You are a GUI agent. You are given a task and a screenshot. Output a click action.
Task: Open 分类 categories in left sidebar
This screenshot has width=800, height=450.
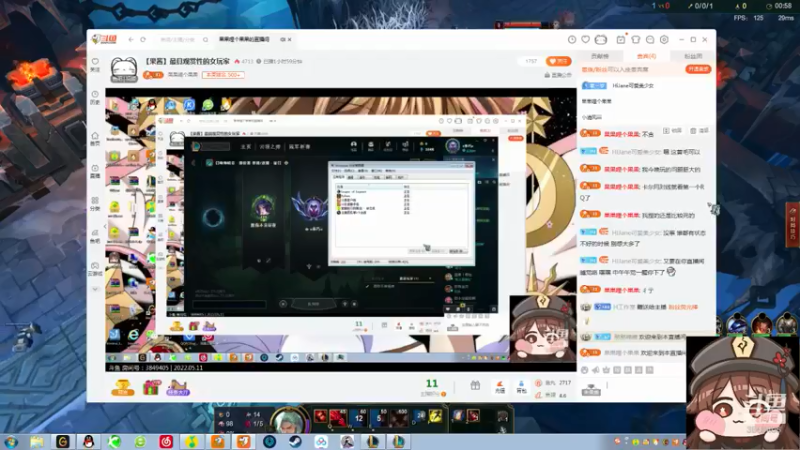click(95, 204)
